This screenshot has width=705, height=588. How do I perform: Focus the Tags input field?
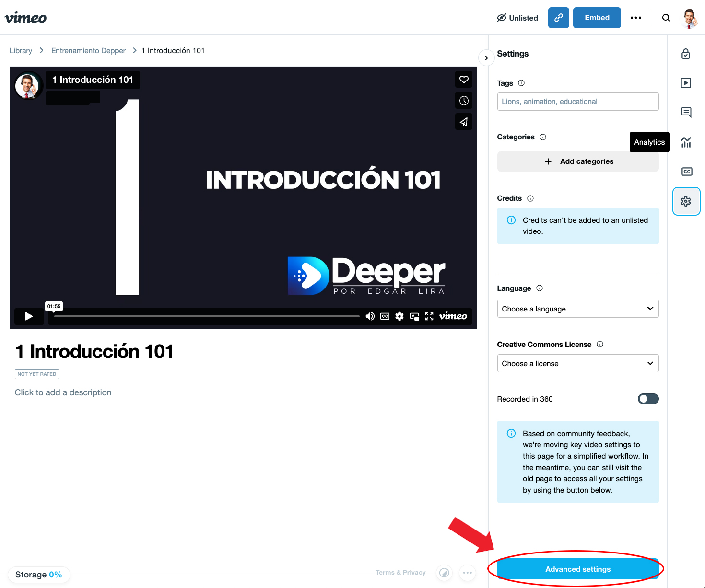pos(578,102)
